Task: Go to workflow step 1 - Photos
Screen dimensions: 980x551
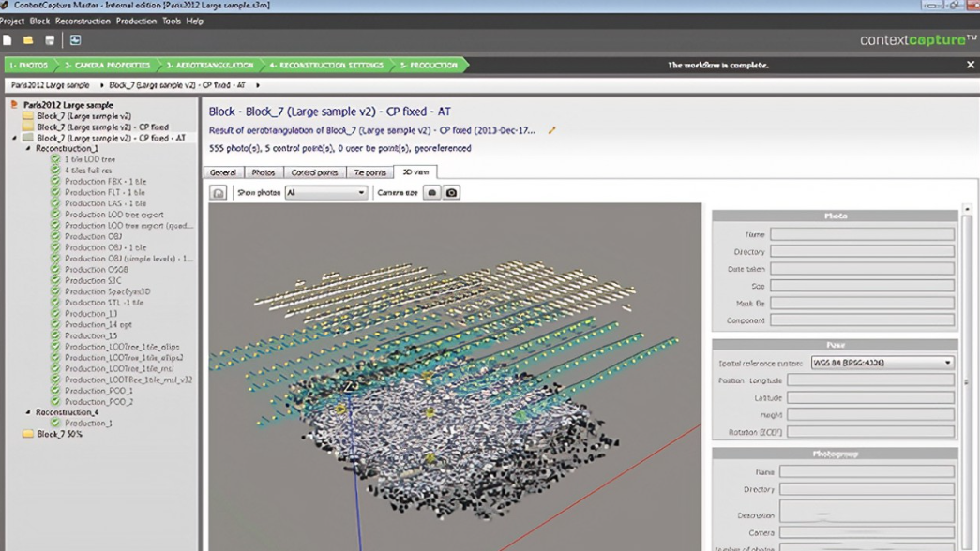Action: point(29,65)
